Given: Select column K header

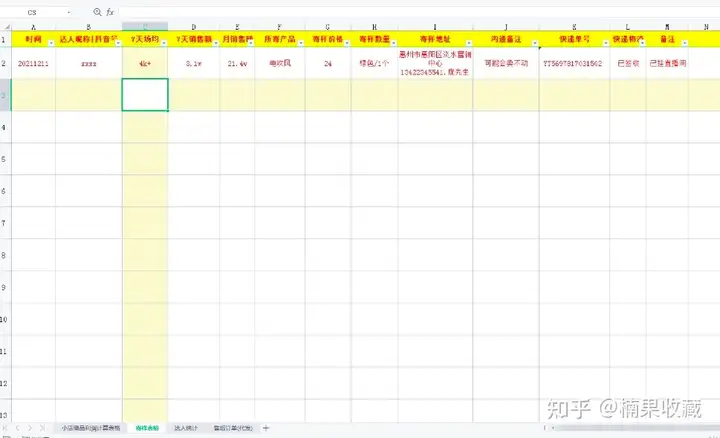Looking at the screenshot, I should click(x=574, y=27).
